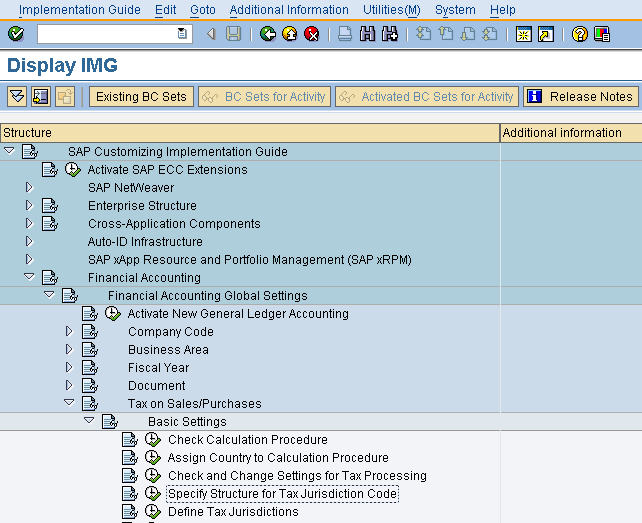Execute Check Calculation Procedure clock icon

point(153,440)
